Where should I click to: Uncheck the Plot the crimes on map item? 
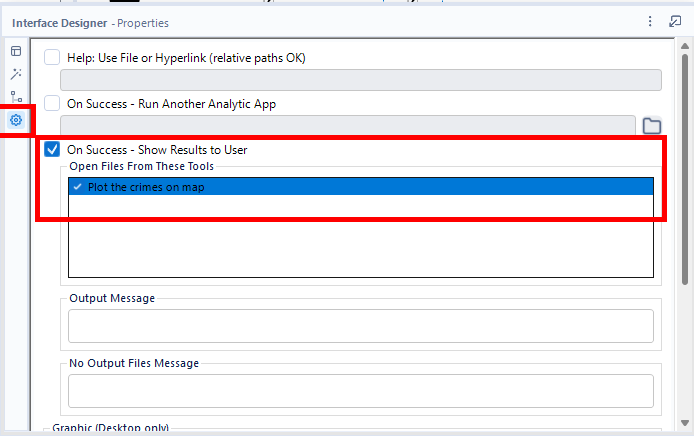click(77, 187)
